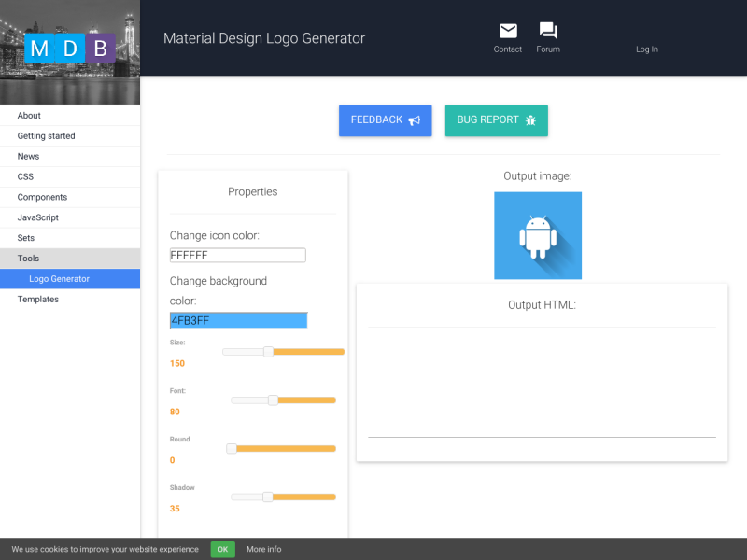
Task: Open the Templates page
Action: [x=36, y=299]
